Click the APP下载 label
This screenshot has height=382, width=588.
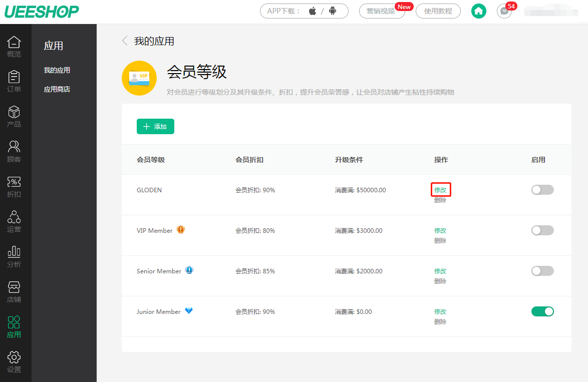[283, 11]
